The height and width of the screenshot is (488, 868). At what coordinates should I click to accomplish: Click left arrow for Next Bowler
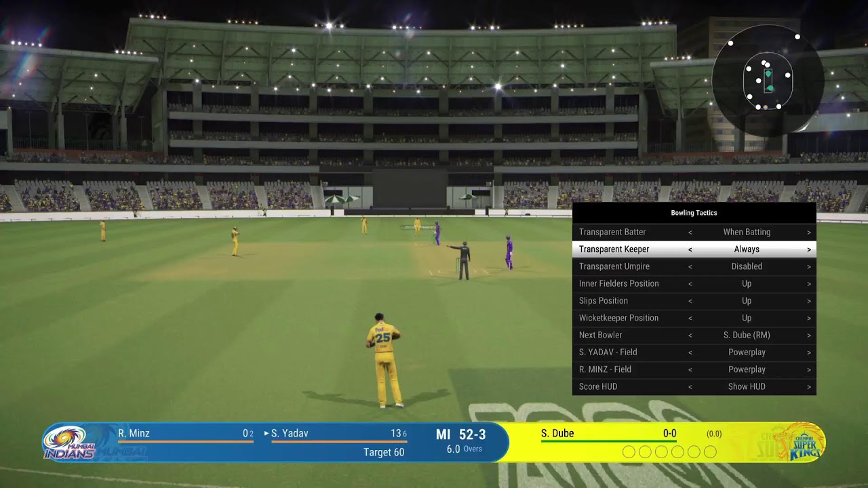690,335
